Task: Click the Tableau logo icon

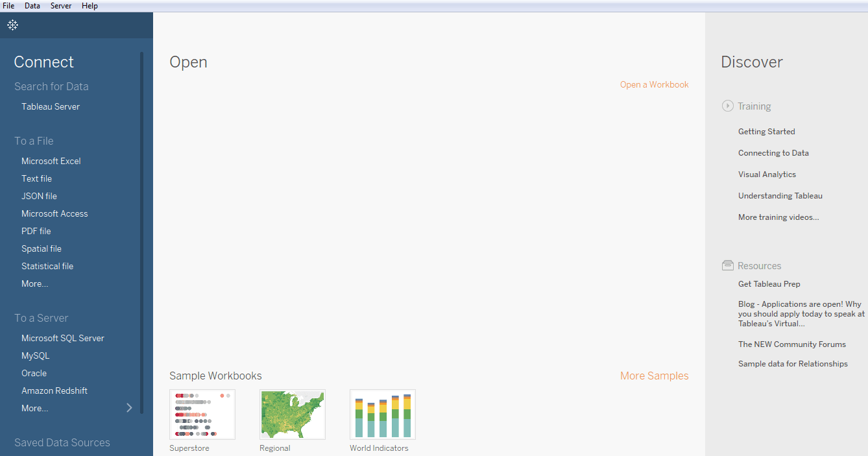Action: tap(12, 25)
